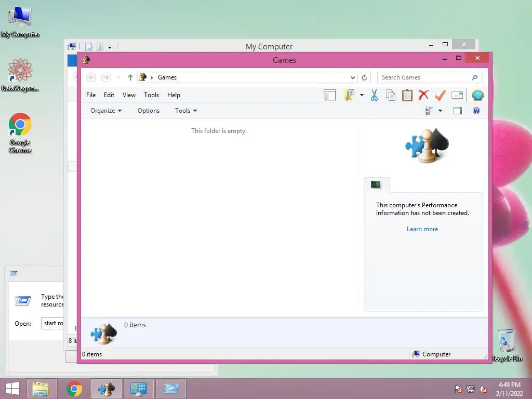This screenshot has height=399, width=532.
Task: Switch to the Run dialog taskbar item
Action: pos(170,389)
